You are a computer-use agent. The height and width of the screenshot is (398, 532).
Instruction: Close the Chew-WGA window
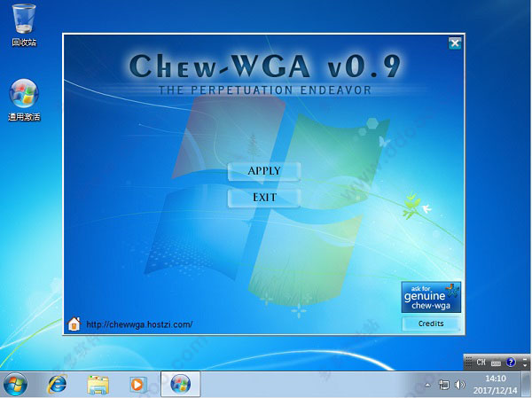point(455,43)
